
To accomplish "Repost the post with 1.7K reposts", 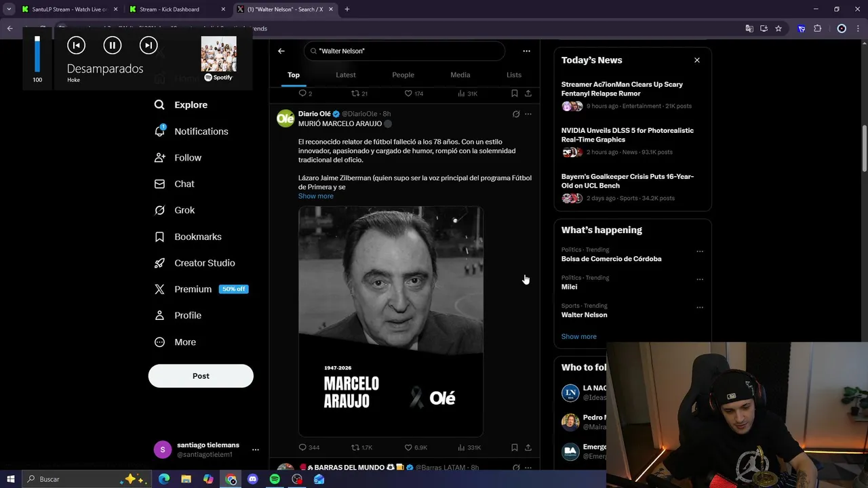I will 361,447.
